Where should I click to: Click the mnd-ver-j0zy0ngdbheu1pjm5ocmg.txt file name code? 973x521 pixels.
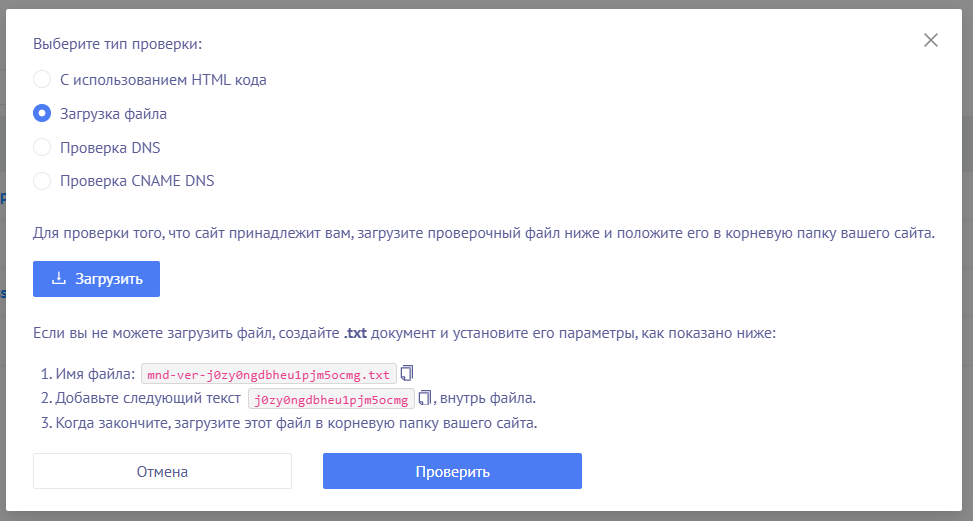[268, 374]
